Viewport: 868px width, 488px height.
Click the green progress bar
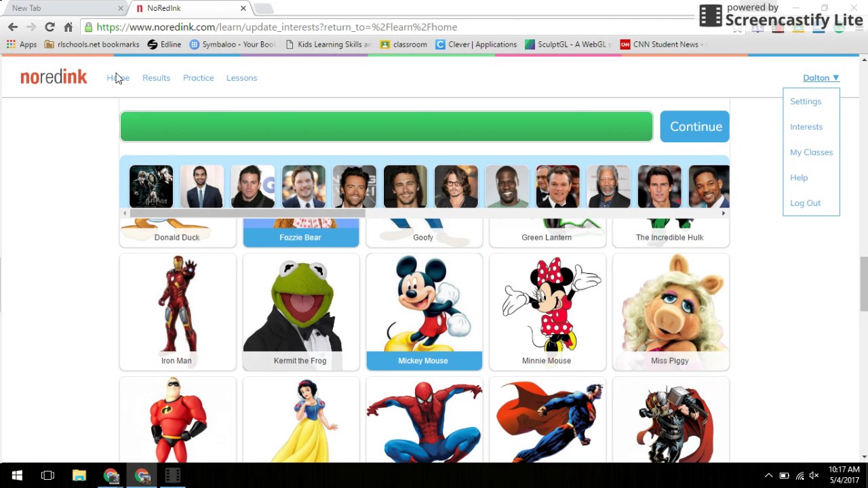(x=387, y=127)
